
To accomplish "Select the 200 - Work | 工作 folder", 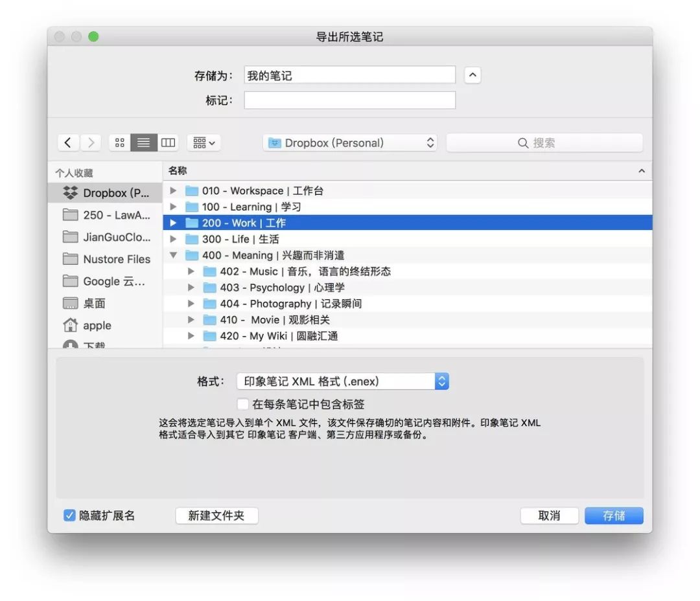I will pyautogui.click(x=408, y=223).
